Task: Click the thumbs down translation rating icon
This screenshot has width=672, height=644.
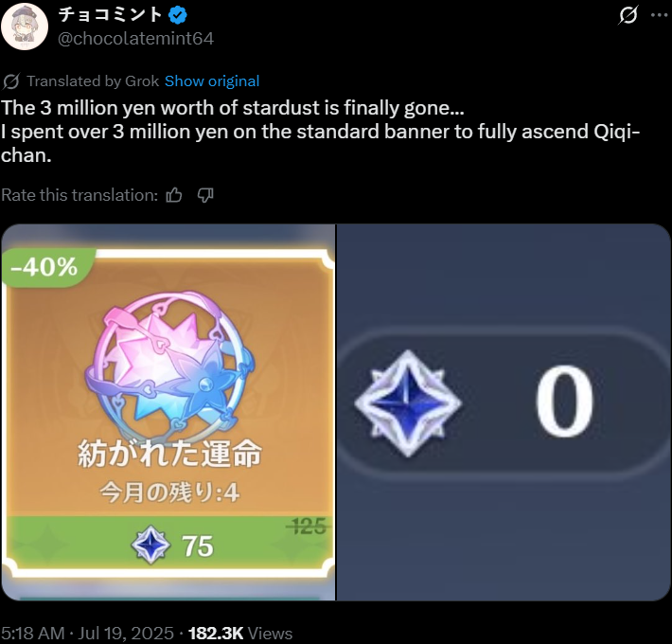Action: coord(205,195)
